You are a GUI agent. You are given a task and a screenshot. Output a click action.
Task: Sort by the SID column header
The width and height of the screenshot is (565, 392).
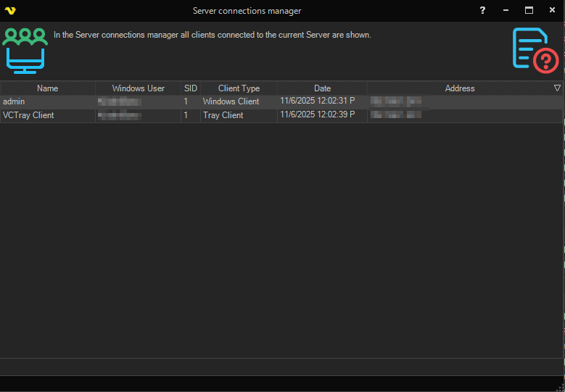click(190, 88)
